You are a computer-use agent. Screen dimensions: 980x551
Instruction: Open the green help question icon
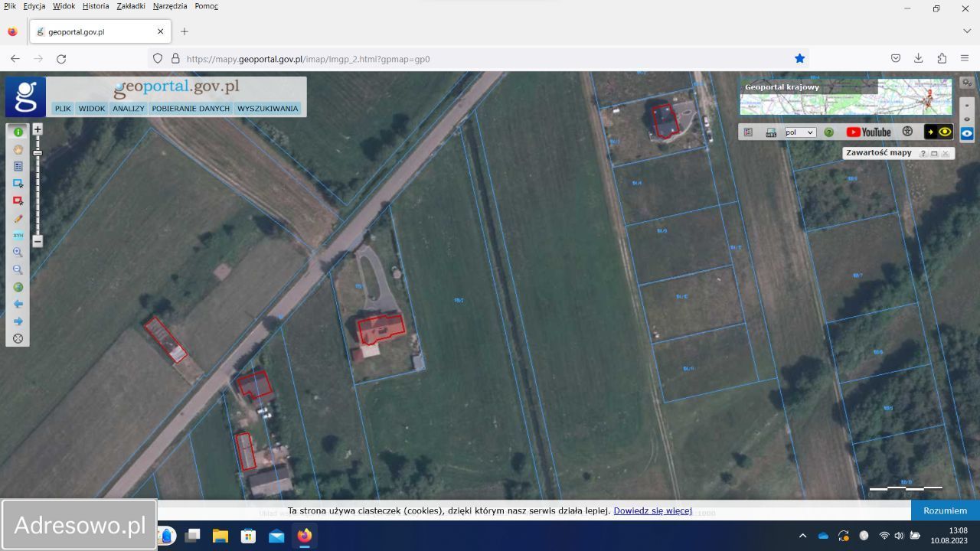(828, 132)
